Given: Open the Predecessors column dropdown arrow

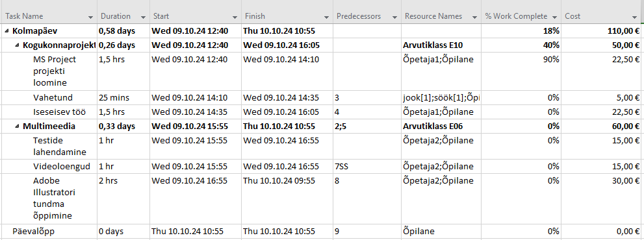Looking at the screenshot, I should [x=394, y=17].
